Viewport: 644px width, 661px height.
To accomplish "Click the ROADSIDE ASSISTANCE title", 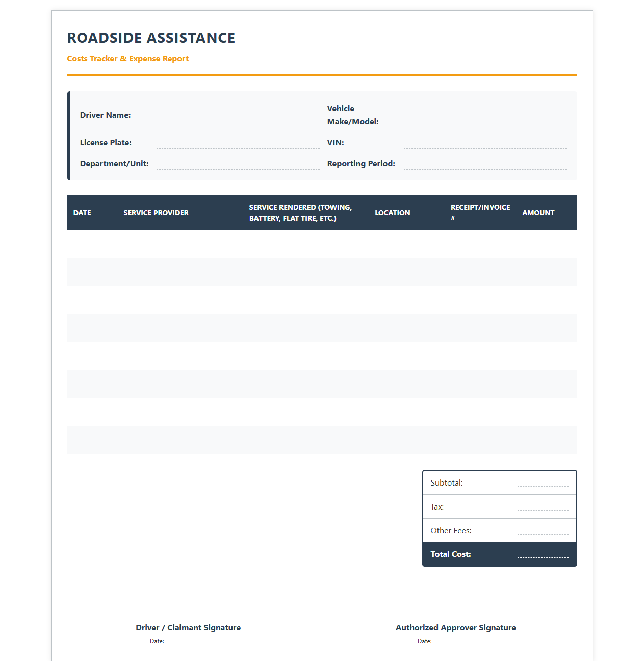I will click(151, 38).
